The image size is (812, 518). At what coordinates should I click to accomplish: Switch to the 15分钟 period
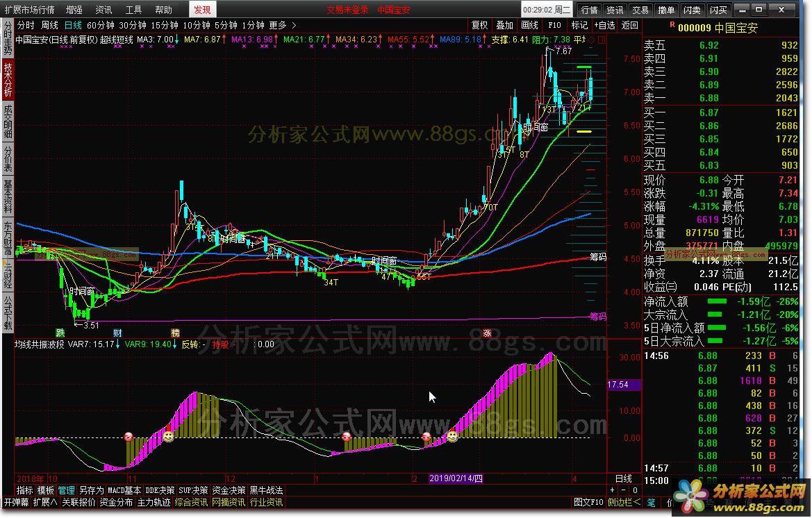pos(165,26)
